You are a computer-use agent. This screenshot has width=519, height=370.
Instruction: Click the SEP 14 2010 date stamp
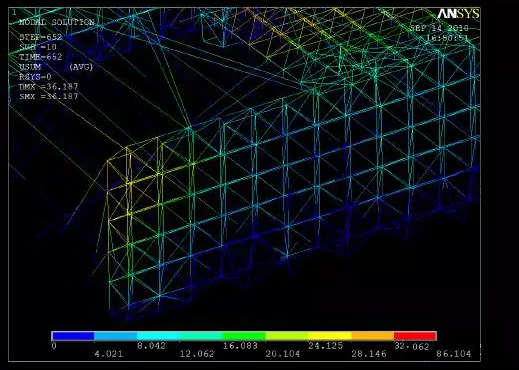(439, 28)
